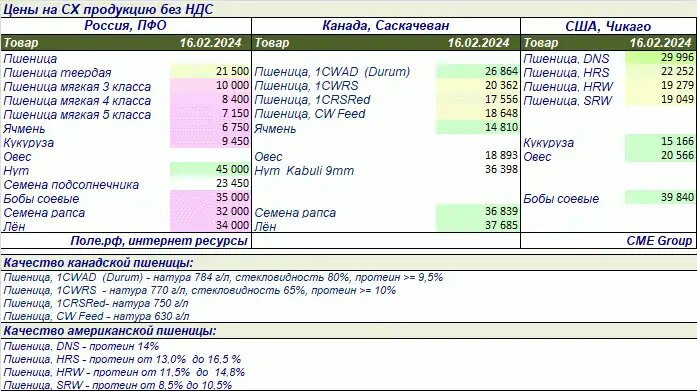Click the 'CME Group' source cell

pos(659,241)
